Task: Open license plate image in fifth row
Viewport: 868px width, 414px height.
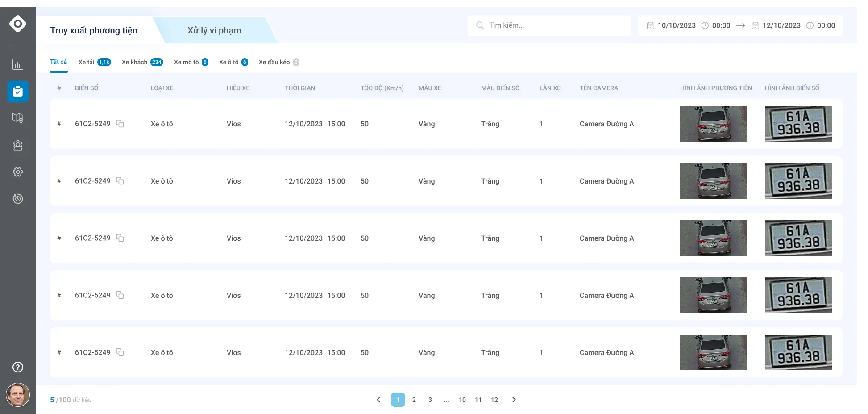Action: click(798, 352)
